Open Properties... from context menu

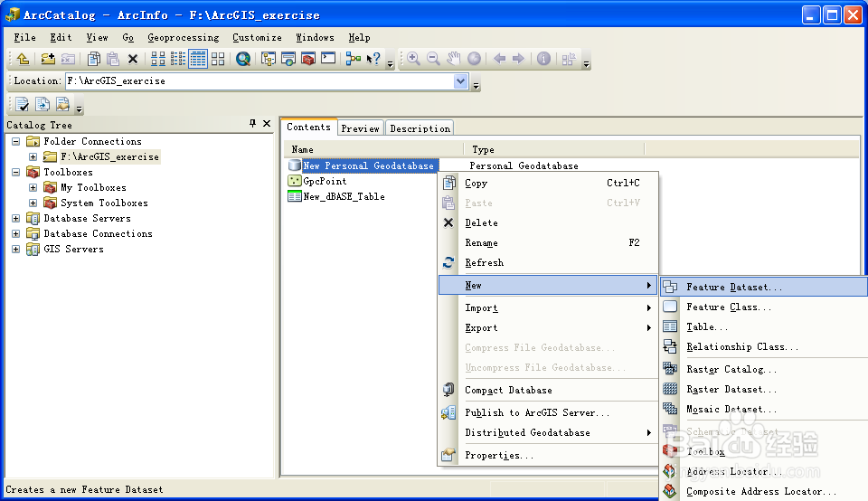pos(548,456)
